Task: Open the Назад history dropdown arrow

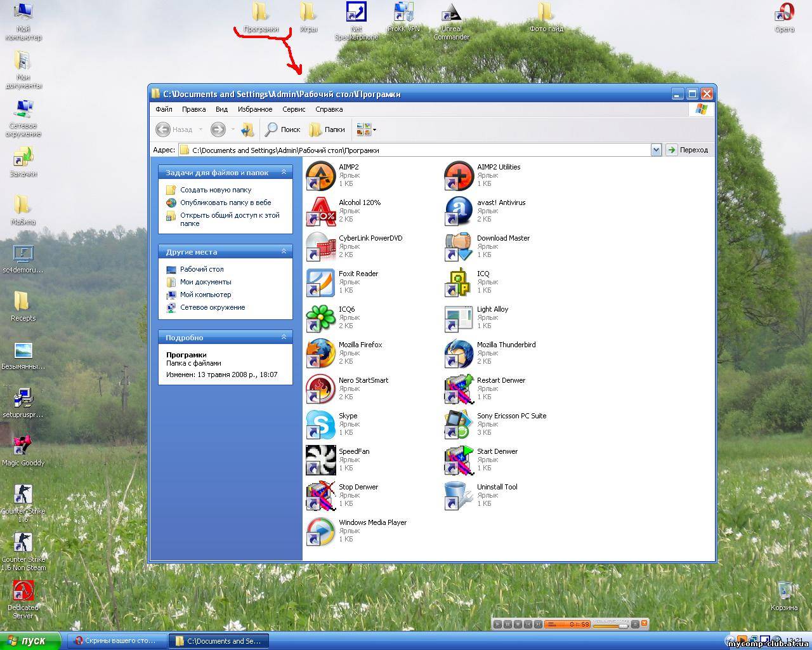Action: 200,129
